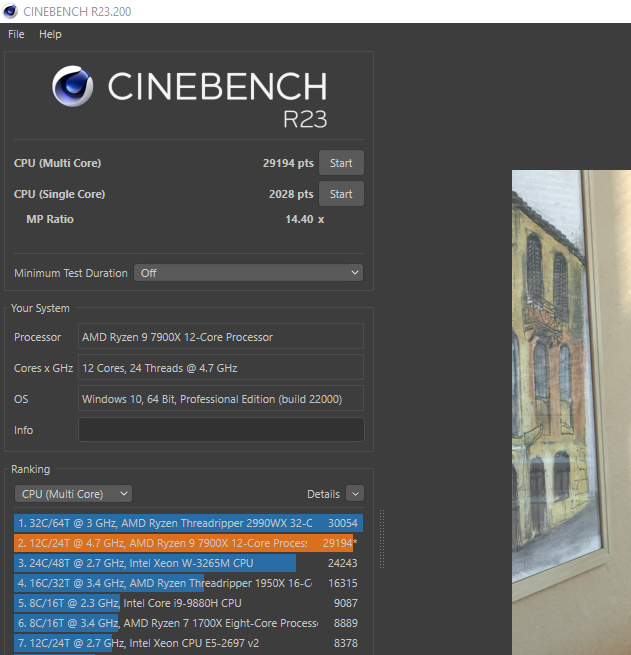Image resolution: width=631 pixels, height=655 pixels.
Task: Open the File menu
Action: point(16,34)
